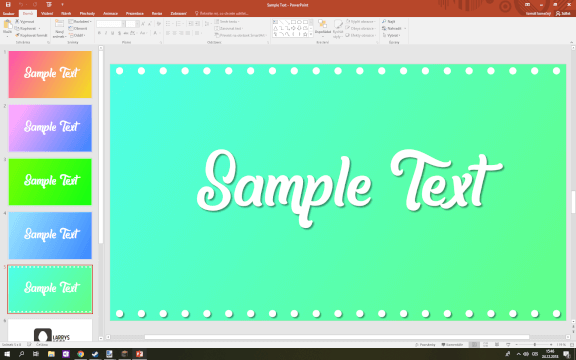
Task: Toggle text shadow
Action: pos(119,33)
